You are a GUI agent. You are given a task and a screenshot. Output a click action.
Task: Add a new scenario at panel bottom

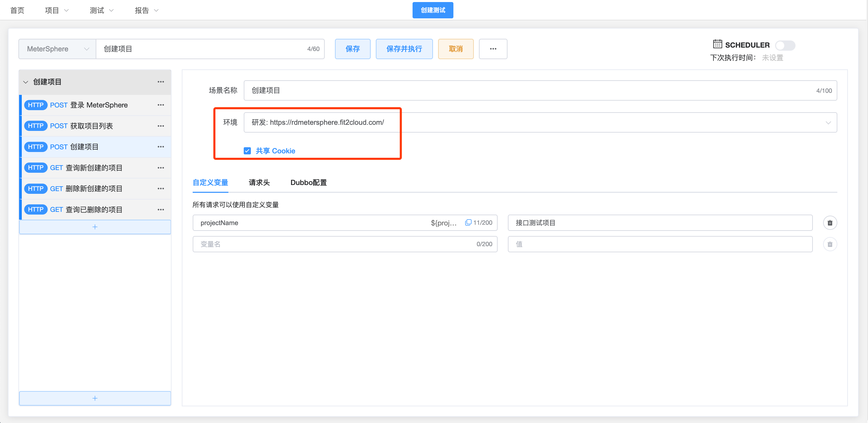pyautogui.click(x=95, y=398)
